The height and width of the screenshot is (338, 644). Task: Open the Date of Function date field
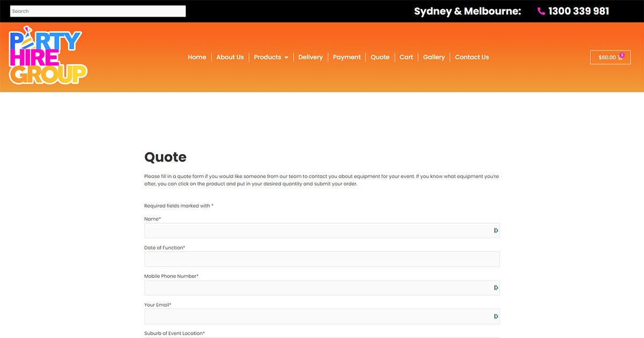[x=321, y=259]
